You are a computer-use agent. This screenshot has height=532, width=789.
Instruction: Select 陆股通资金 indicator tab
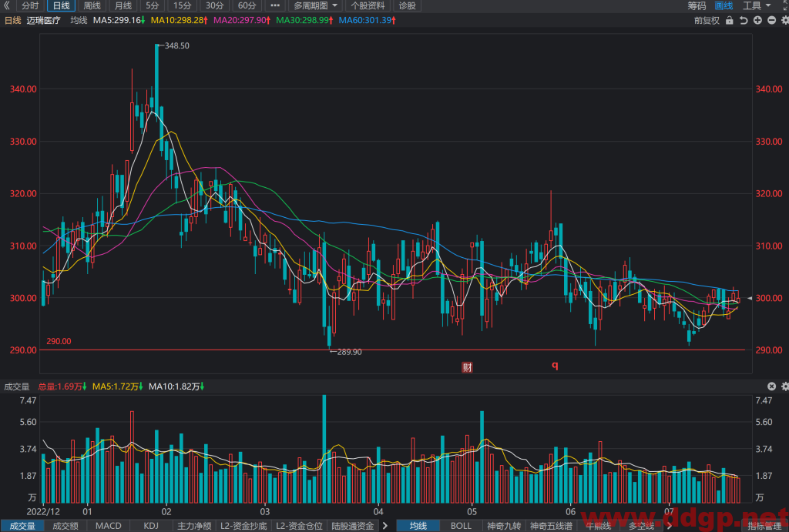coord(352,526)
